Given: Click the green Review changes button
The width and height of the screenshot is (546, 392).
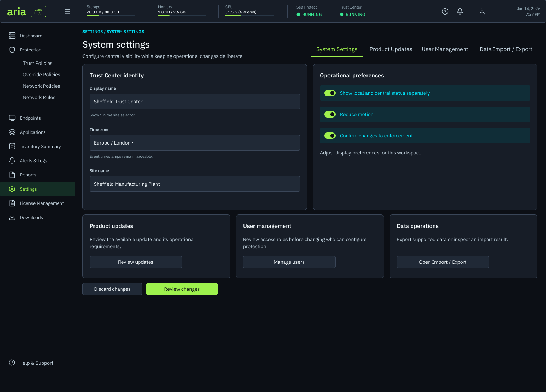Looking at the screenshot, I should point(182,289).
